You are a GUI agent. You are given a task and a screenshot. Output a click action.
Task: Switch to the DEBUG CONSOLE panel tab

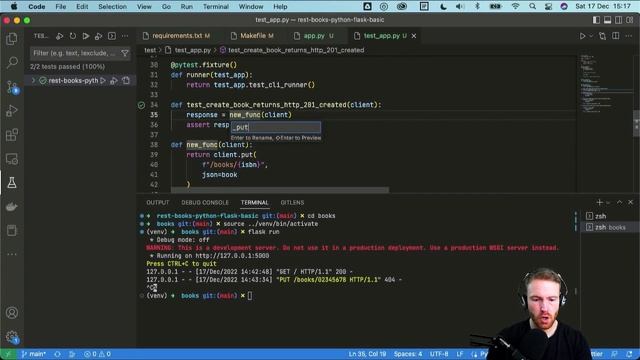coord(205,202)
